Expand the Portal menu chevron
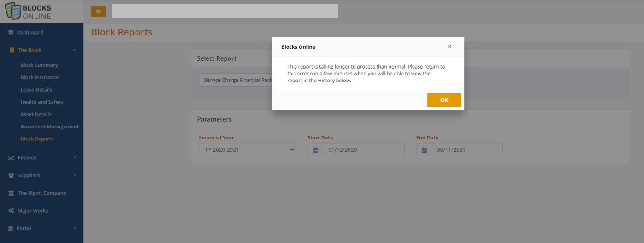Viewport: 644px width, 243px height. pos(75,228)
